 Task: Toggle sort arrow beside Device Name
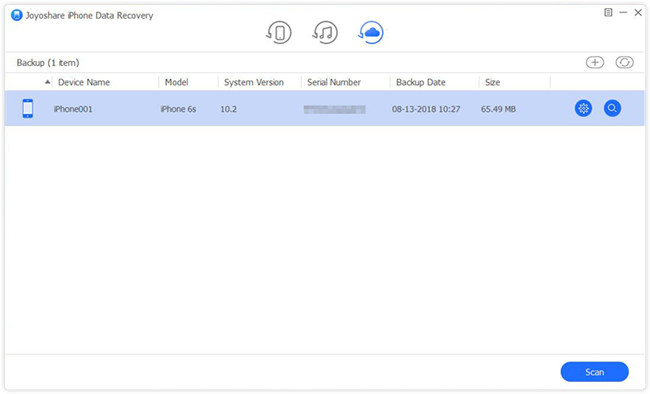pos(48,82)
